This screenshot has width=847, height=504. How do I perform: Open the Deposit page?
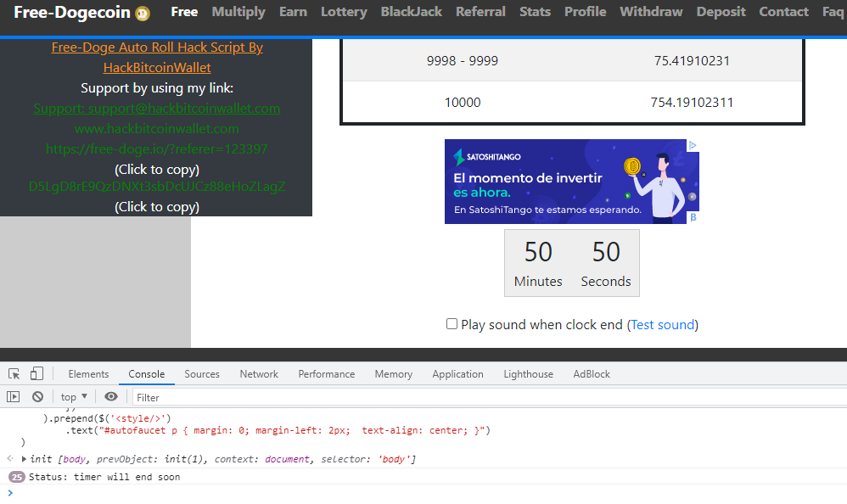point(721,12)
